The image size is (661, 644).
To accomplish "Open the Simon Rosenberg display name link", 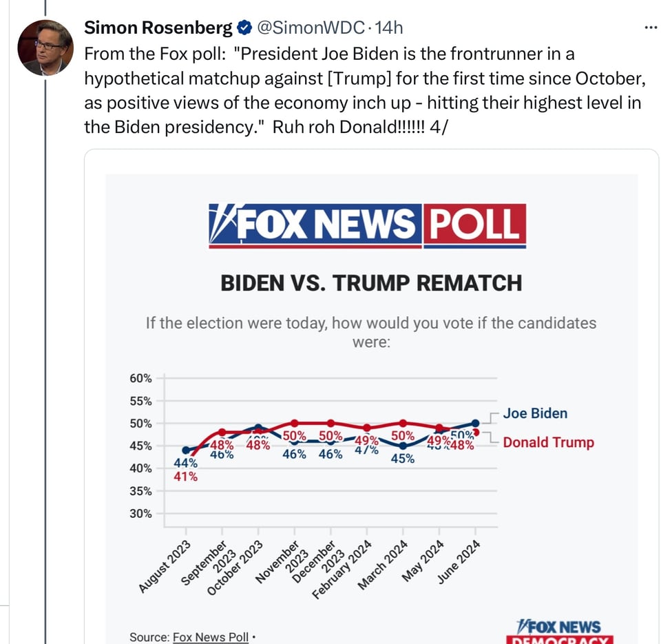I will point(158,28).
